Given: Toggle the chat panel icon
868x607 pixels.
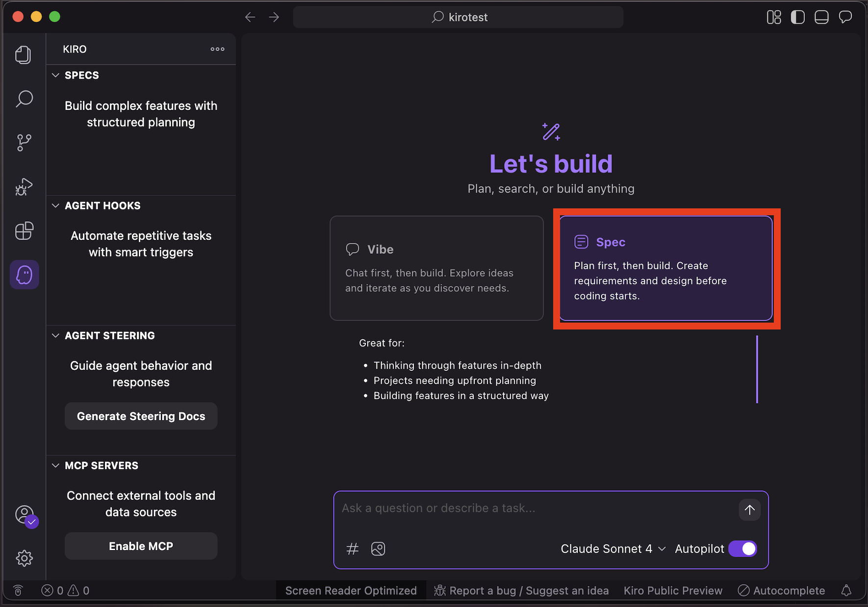Looking at the screenshot, I should 845,17.
